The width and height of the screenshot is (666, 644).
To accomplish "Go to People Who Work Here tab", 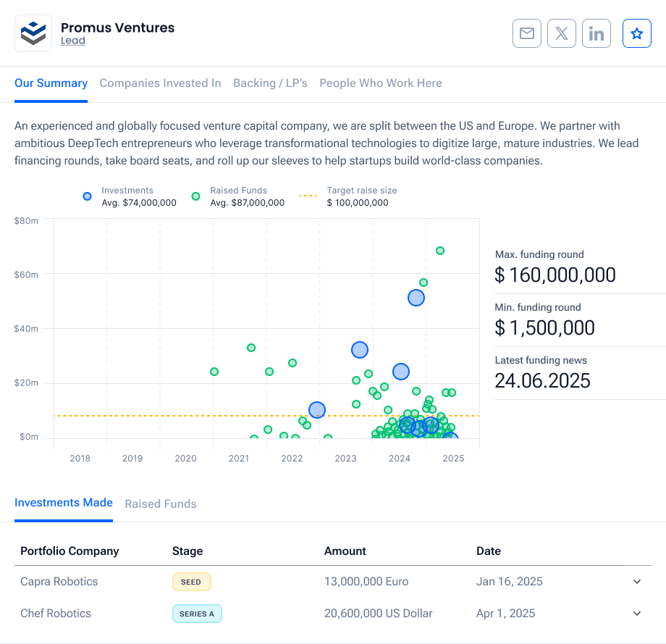I will pyautogui.click(x=381, y=83).
